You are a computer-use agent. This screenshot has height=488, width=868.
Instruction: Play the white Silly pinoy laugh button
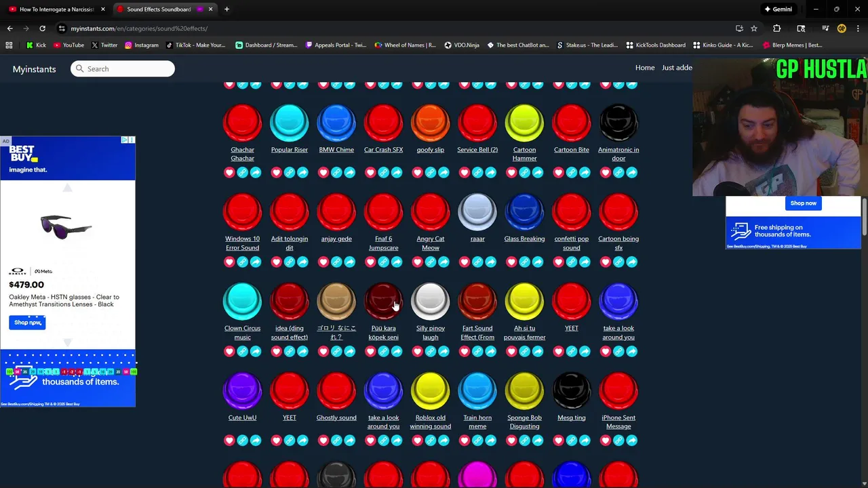[x=431, y=302]
